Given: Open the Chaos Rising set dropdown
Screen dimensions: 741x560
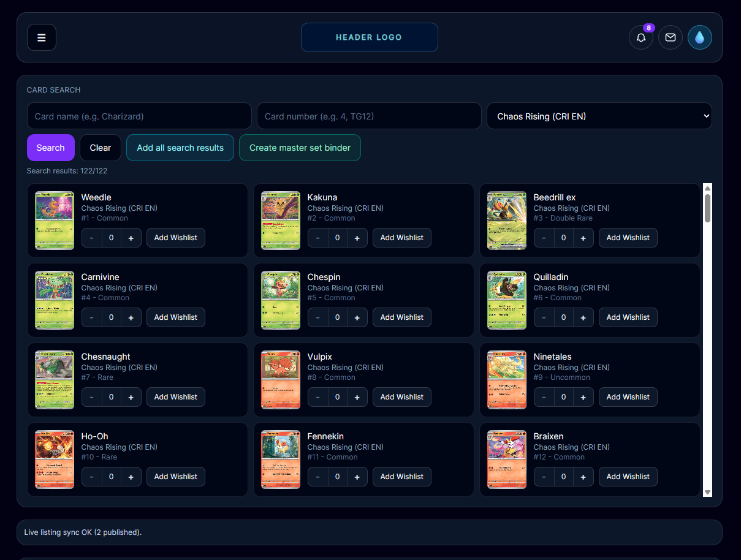Looking at the screenshot, I should 599,116.
